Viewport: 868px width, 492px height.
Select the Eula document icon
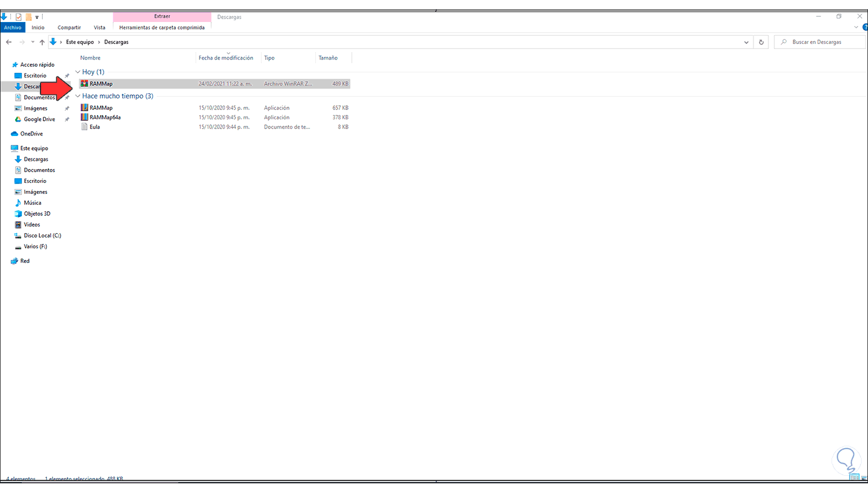tap(84, 127)
